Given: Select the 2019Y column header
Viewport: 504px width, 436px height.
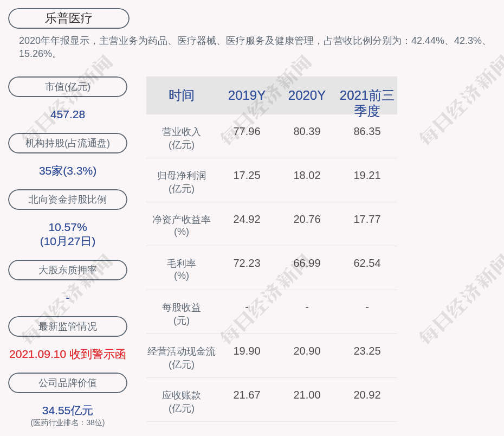Looking at the screenshot, I should click(247, 95).
